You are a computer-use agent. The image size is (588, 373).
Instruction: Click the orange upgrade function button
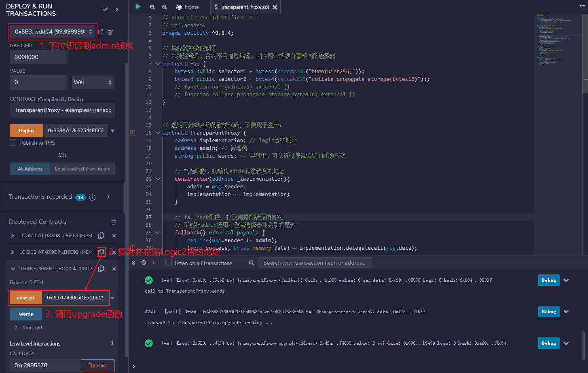pos(26,298)
